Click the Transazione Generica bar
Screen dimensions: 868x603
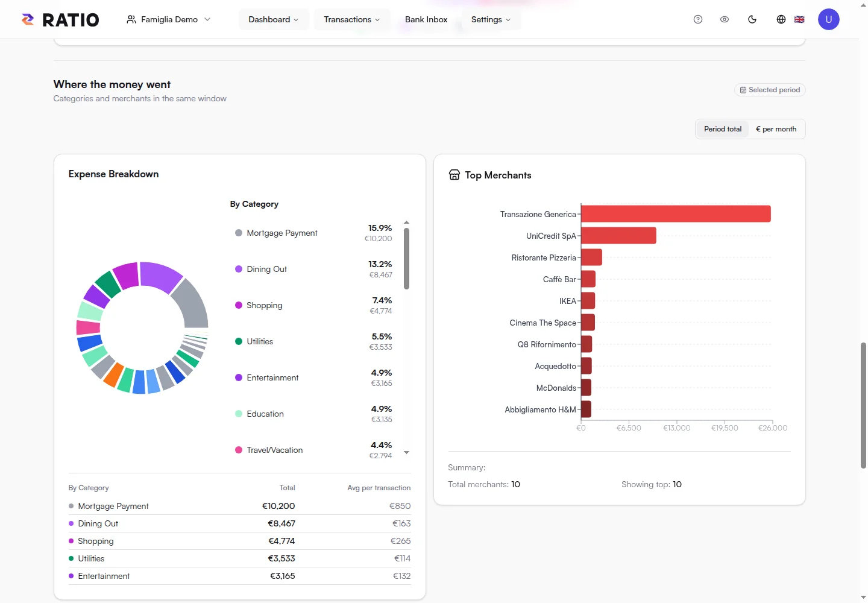click(x=676, y=214)
